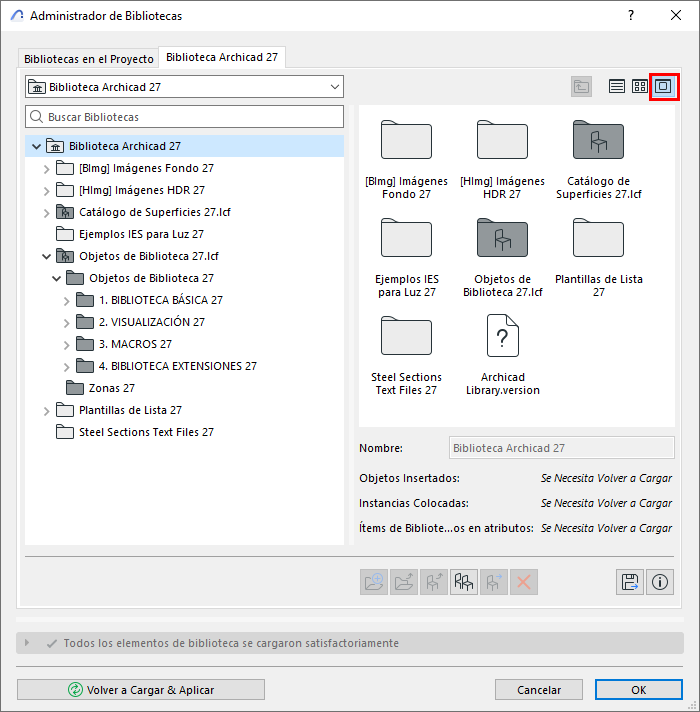The height and width of the screenshot is (712, 700).
Task: Click the red X delete icon
Action: point(524,582)
